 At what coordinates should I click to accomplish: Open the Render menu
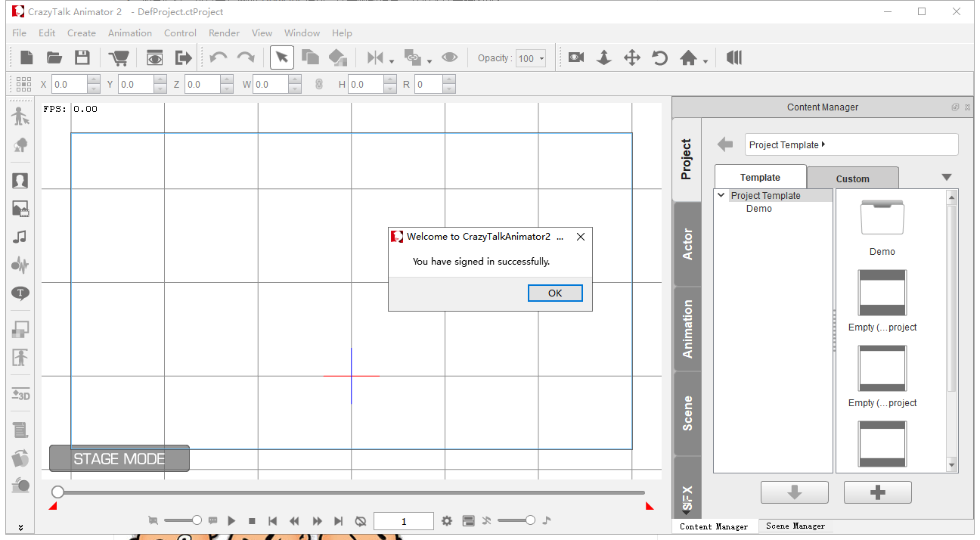tap(224, 33)
